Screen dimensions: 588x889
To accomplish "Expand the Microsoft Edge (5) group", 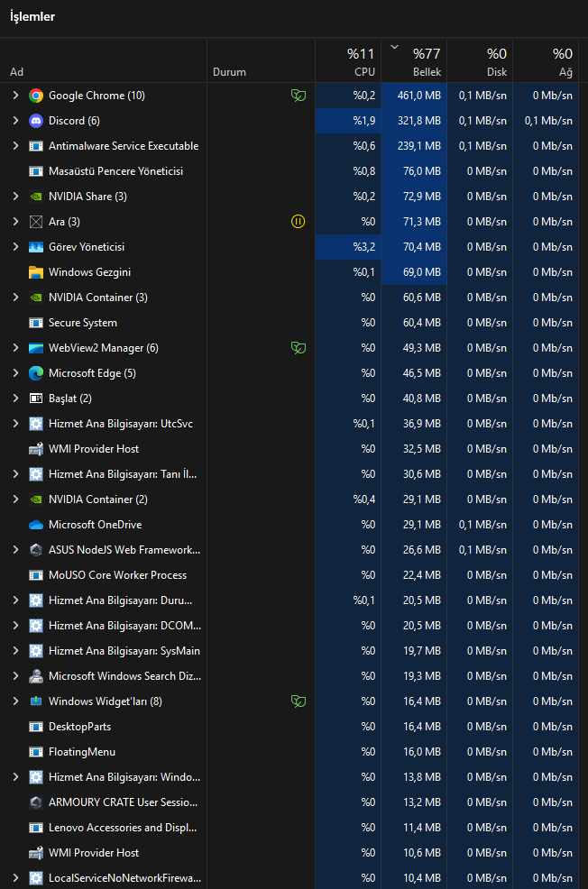I will click(16, 373).
